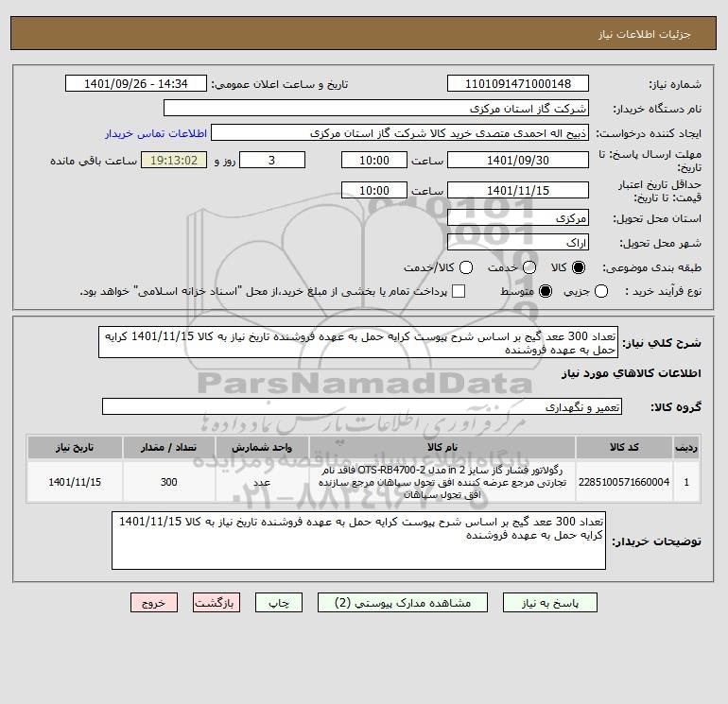Select the کالا radio button
The width and height of the screenshot is (728, 704).
click(579, 267)
